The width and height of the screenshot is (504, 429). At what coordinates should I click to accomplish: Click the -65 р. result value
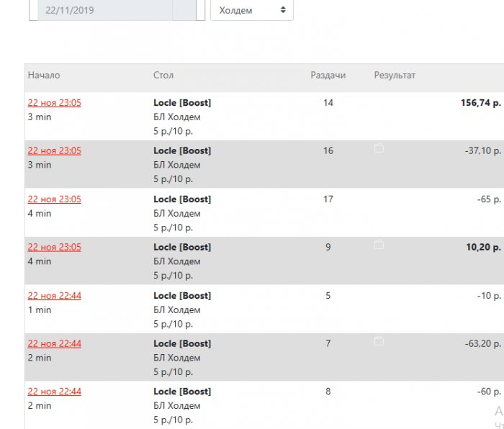(x=489, y=199)
